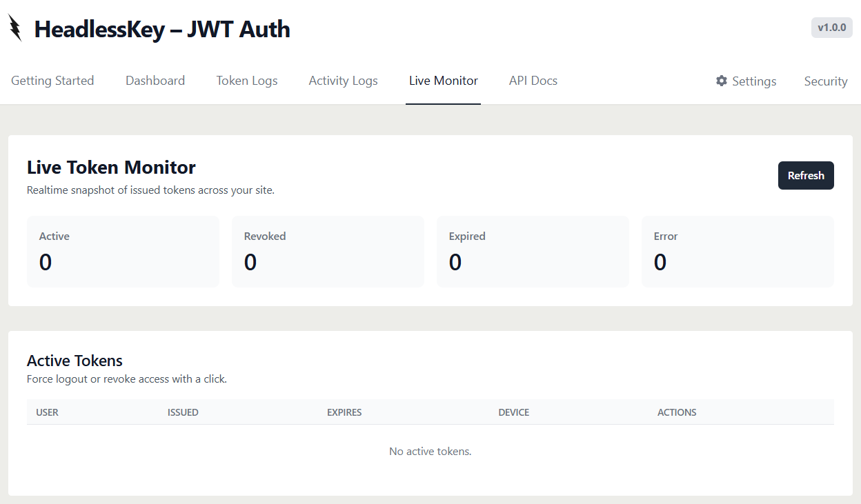Go to the Security section
This screenshot has width=861, height=504.
point(825,81)
